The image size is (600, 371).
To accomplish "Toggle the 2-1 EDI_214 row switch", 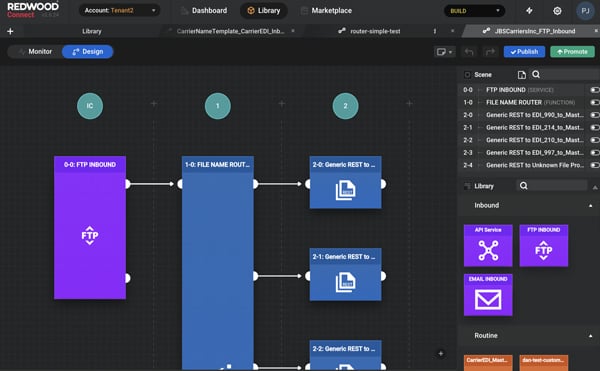I will [595, 127].
